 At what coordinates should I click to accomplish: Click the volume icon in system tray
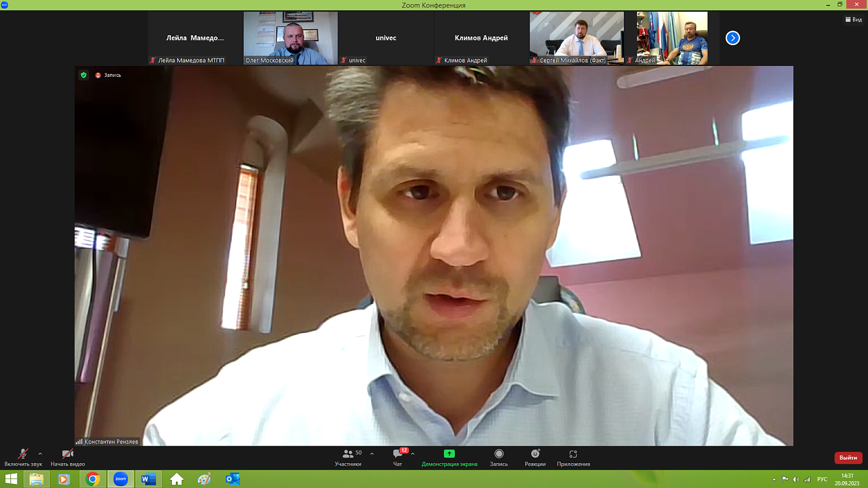pos(796,479)
